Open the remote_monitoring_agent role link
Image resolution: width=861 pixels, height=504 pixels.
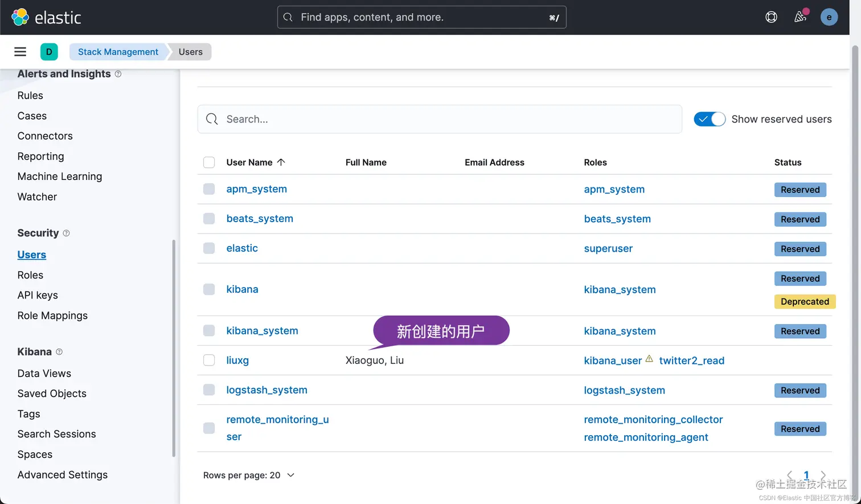(x=646, y=437)
